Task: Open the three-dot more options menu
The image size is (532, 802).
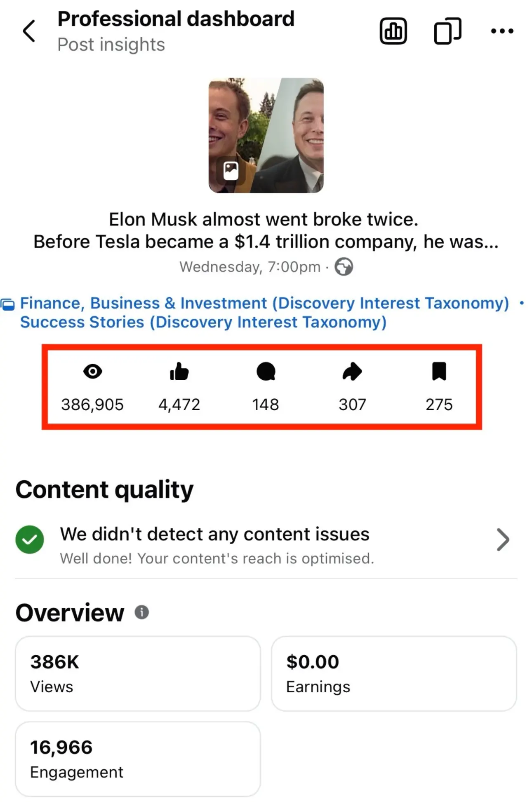Action: coord(502,31)
